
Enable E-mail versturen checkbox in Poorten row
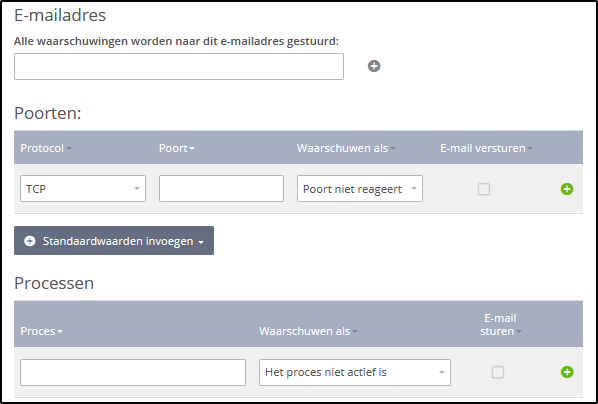point(484,189)
